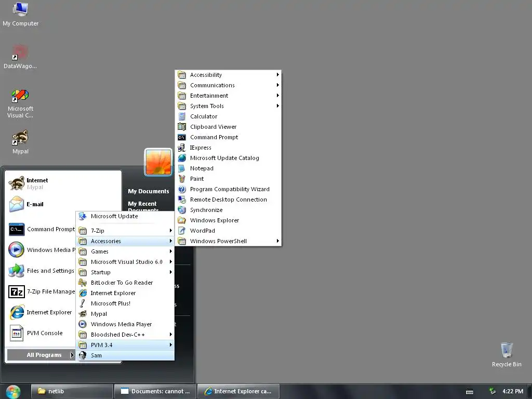The height and width of the screenshot is (399, 532).
Task: Click the E-mail envelope icon
Action: pos(16,204)
